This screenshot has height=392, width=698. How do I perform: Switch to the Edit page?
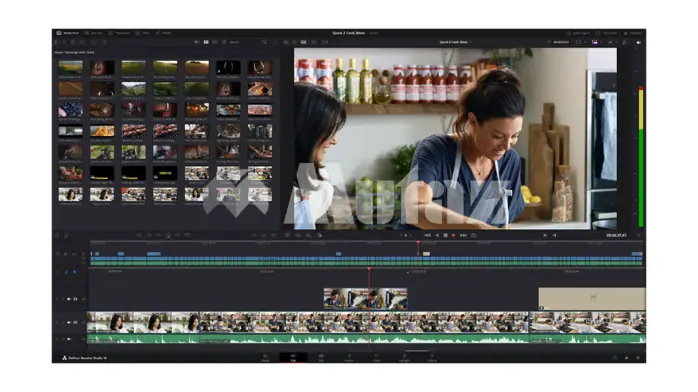point(321,357)
